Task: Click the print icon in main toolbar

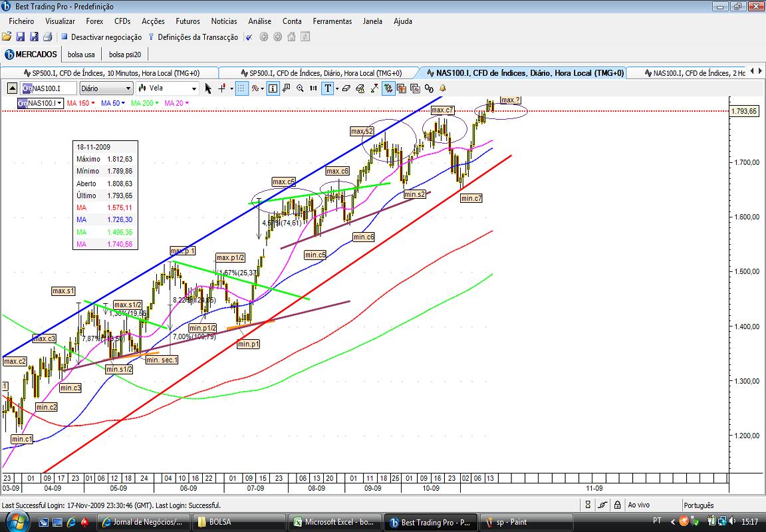Action: point(48,37)
